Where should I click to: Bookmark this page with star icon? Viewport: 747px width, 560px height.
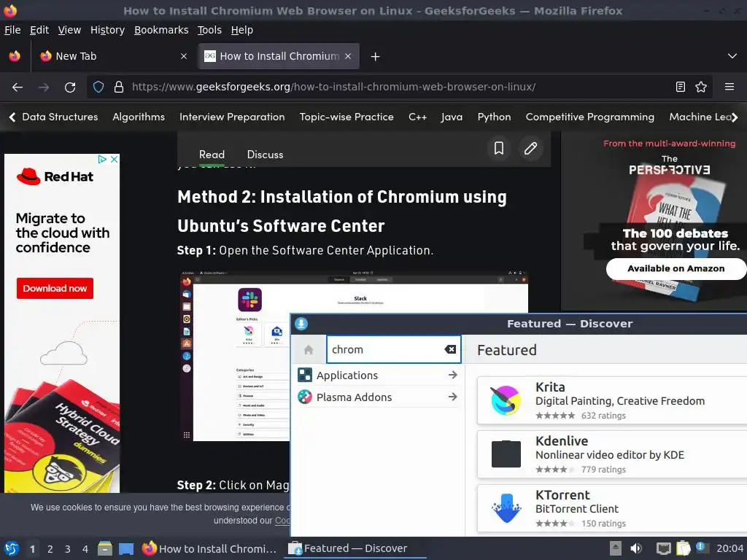[x=701, y=87]
